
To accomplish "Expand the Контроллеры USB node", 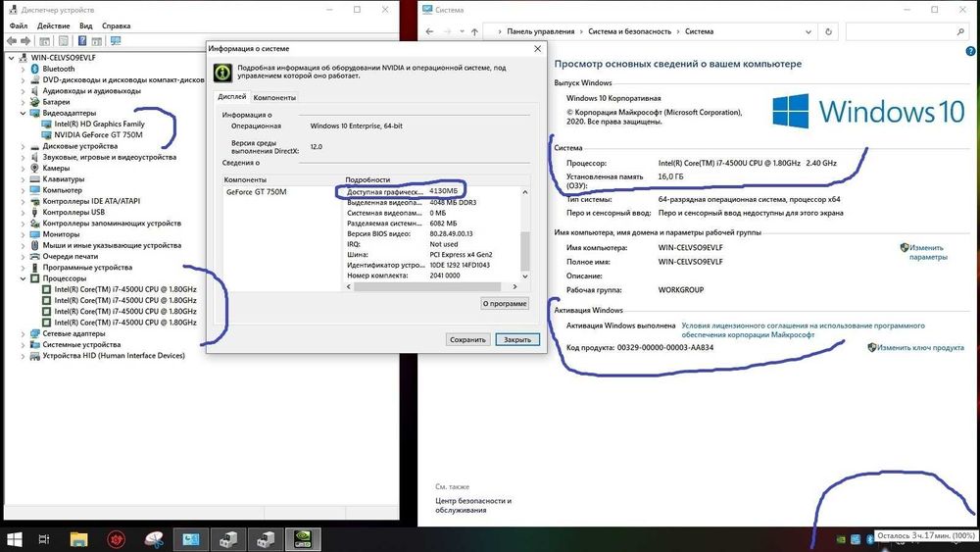I will [24, 212].
